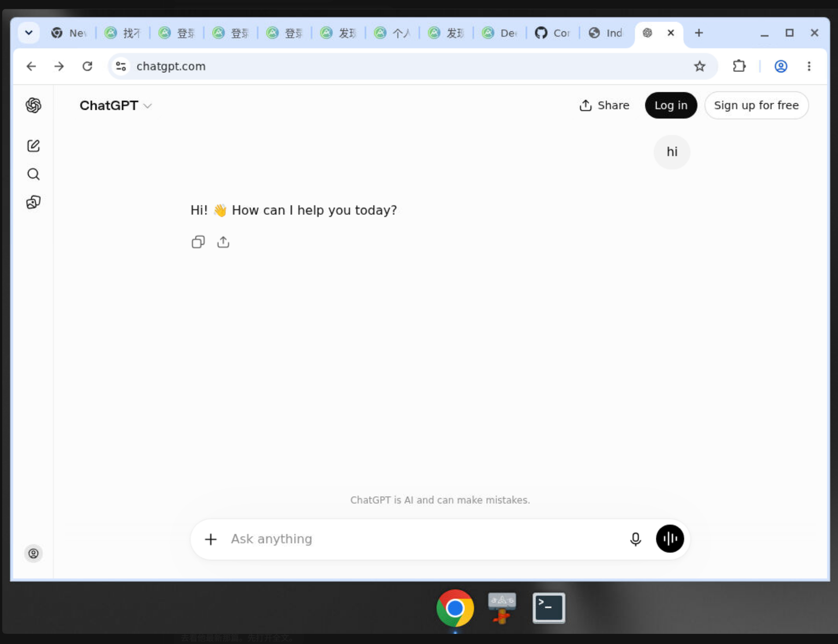Switch to the tab starting with 找
The image size is (838, 644).
pyautogui.click(x=124, y=33)
